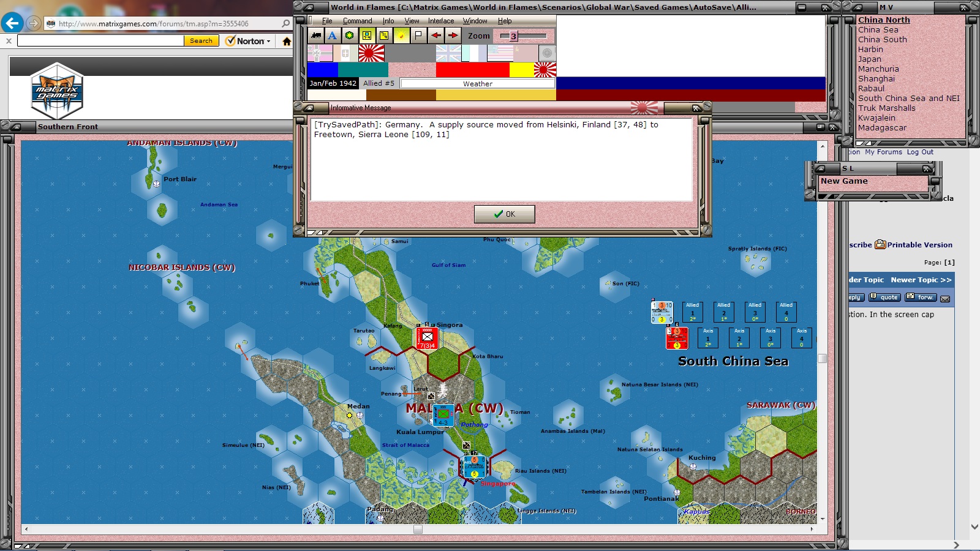Select the red infantry unit near Singora
Screen dimensions: 980x551
(427, 338)
